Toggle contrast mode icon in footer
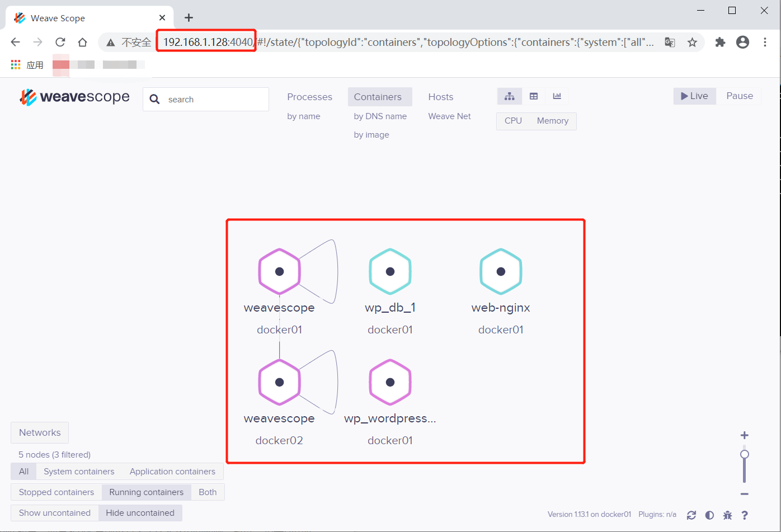 (x=709, y=515)
